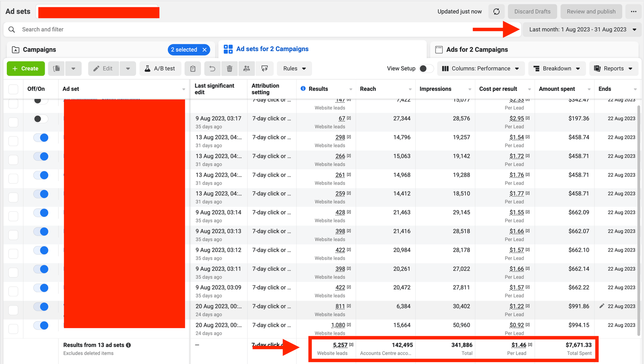Click the duplicate ad set icon

(x=57, y=68)
